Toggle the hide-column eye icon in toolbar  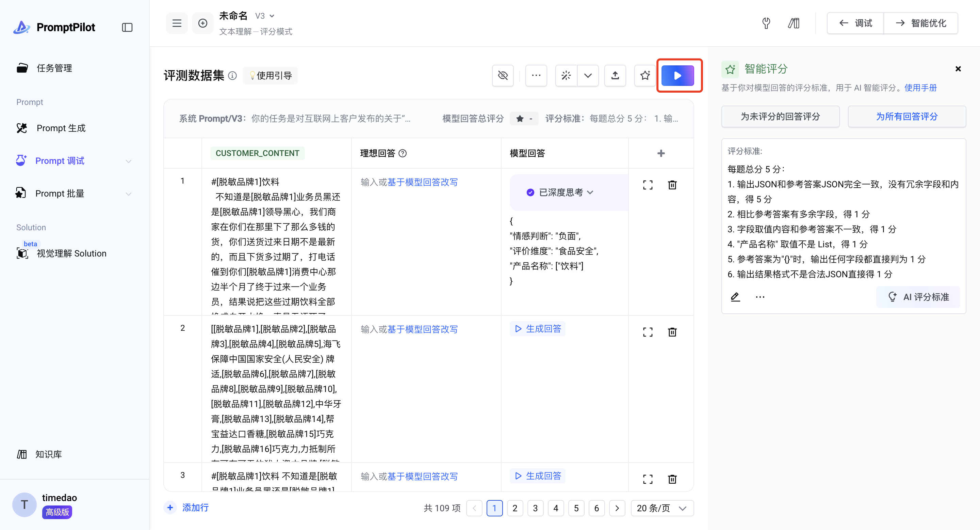pos(503,75)
